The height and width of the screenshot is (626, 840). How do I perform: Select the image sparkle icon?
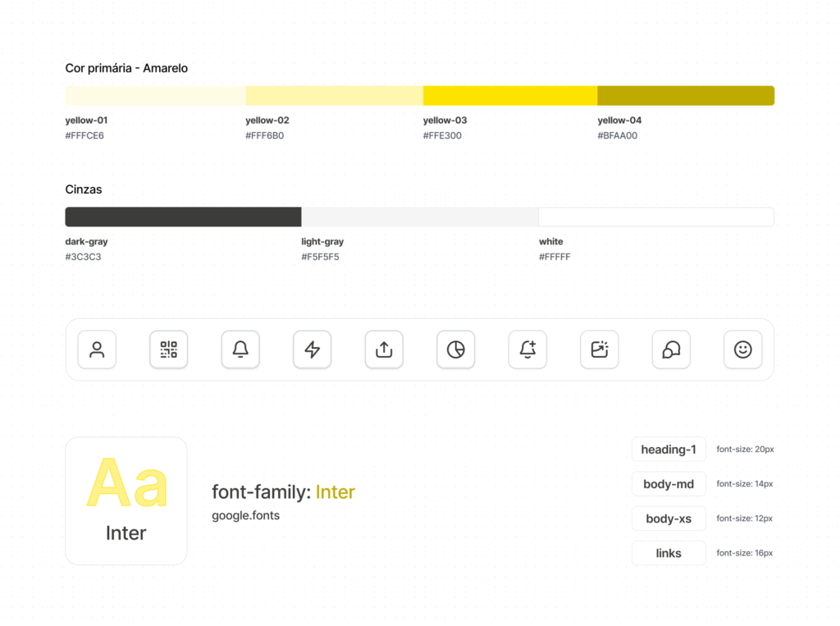tap(599, 350)
